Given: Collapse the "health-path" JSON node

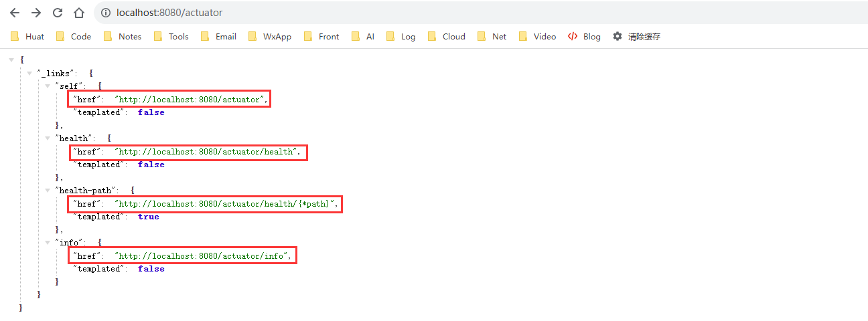Looking at the screenshot, I should pos(48,191).
